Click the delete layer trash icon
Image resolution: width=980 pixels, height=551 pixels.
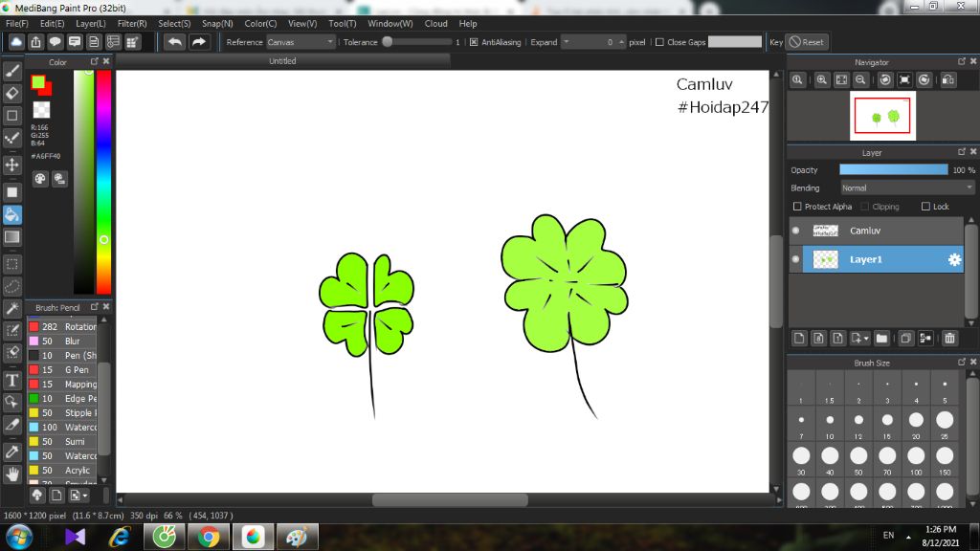(949, 338)
